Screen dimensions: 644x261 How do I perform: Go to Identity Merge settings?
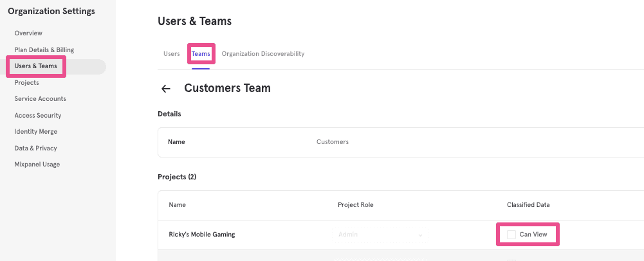(36, 132)
